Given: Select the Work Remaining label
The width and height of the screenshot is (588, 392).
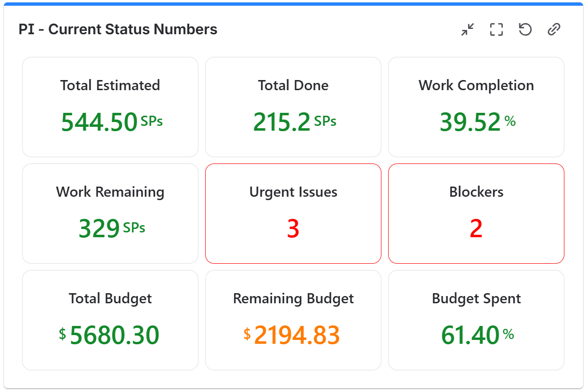Looking at the screenshot, I should [x=110, y=192].
